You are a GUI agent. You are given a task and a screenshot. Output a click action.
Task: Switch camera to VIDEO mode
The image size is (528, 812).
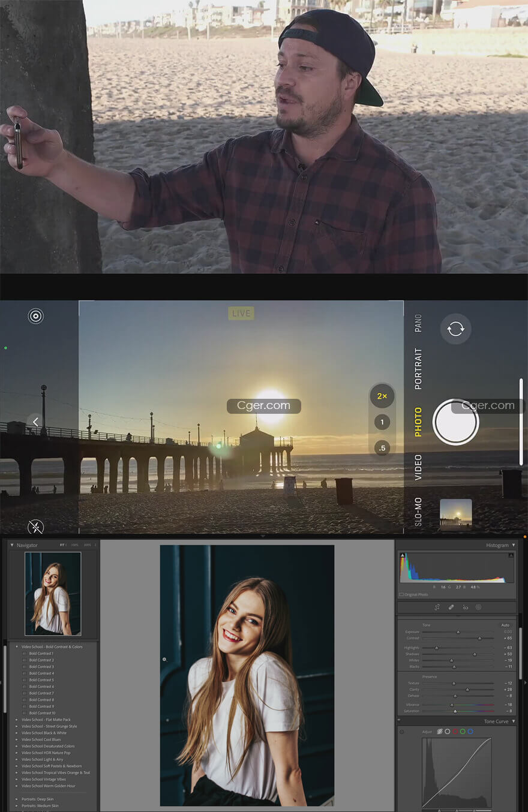[418, 467]
